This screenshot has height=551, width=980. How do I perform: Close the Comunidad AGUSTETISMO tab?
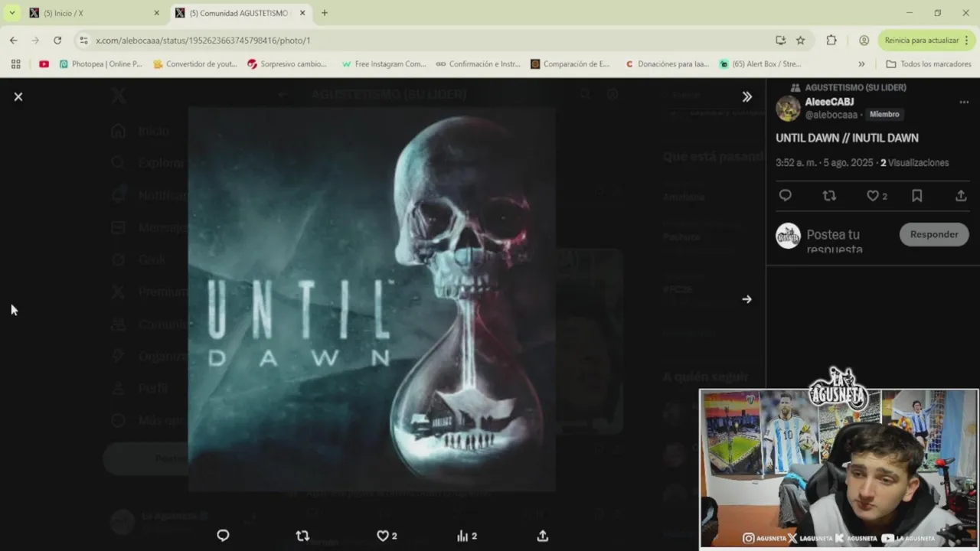pos(302,13)
